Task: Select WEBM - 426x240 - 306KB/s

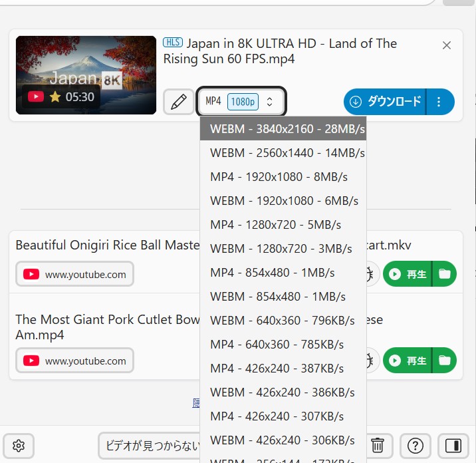Action: [283, 440]
